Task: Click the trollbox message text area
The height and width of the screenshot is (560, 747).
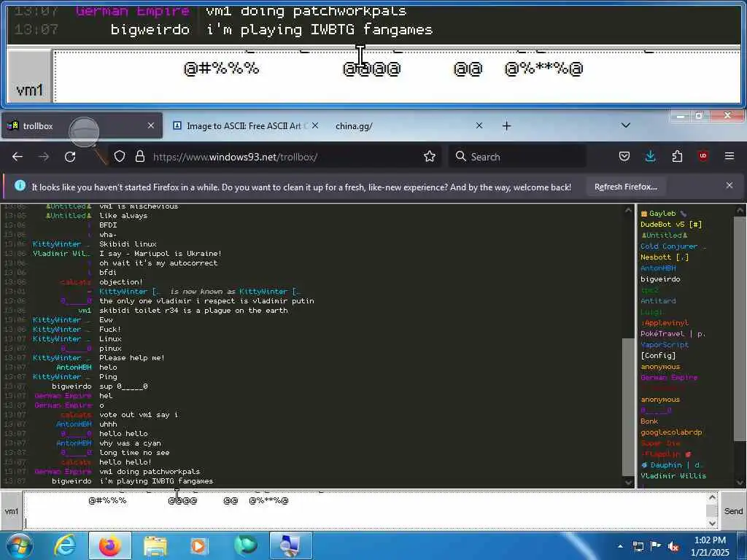Action: [x=365, y=511]
